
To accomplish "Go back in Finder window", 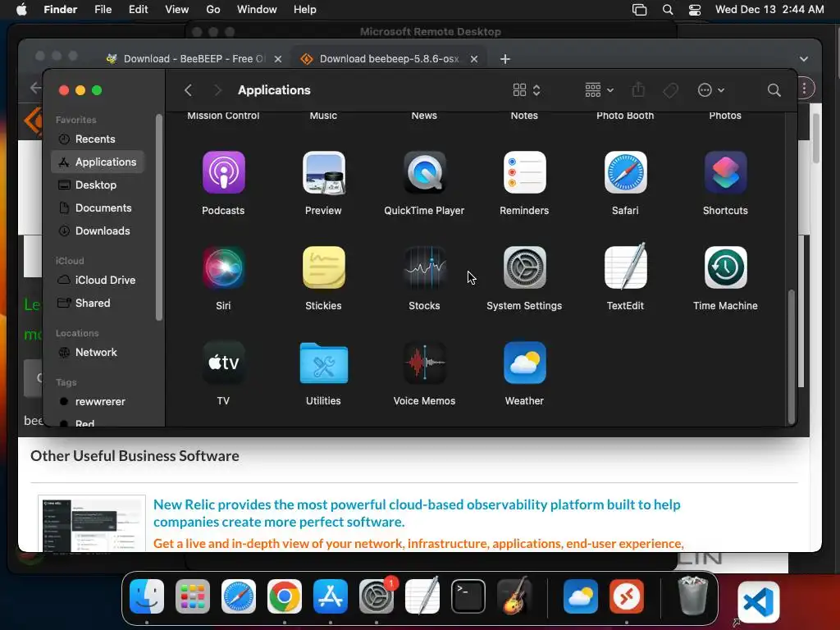I will [x=188, y=90].
